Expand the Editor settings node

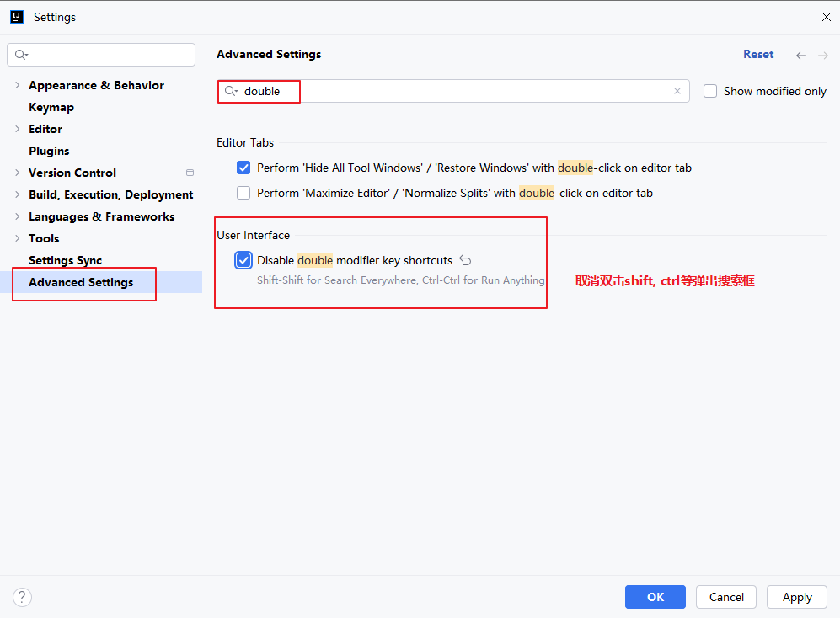tap(17, 129)
